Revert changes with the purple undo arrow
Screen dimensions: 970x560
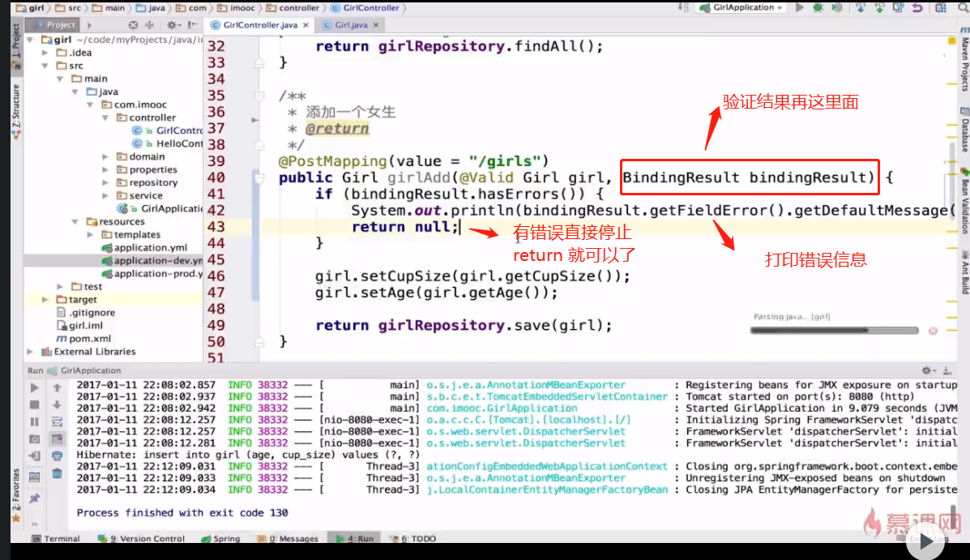click(917, 8)
